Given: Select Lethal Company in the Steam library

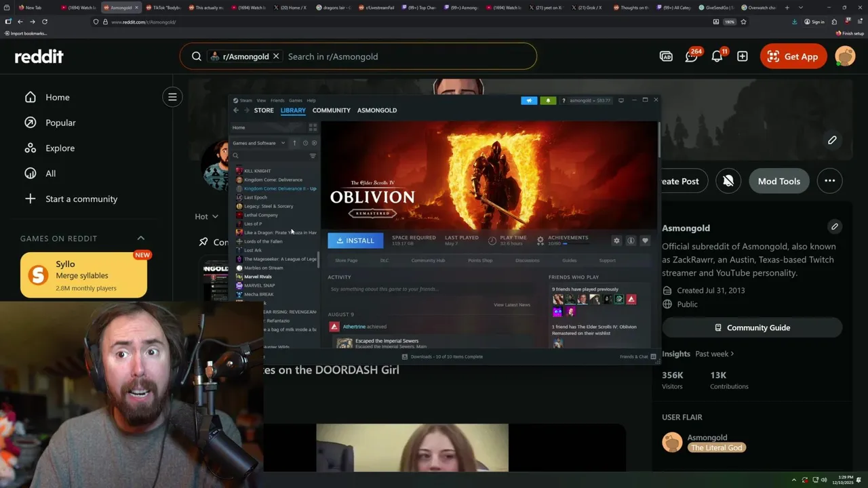Looking at the screenshot, I should coord(260,215).
